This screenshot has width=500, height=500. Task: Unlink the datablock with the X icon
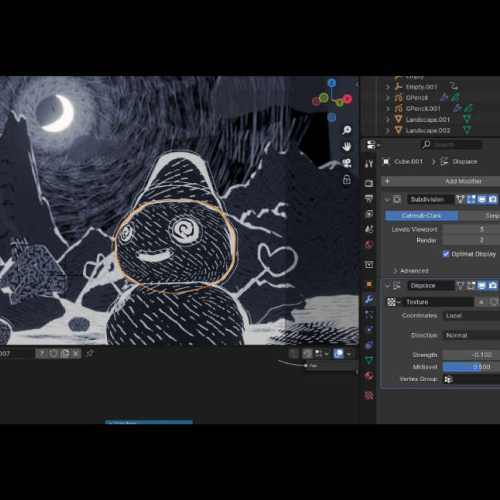76,354
